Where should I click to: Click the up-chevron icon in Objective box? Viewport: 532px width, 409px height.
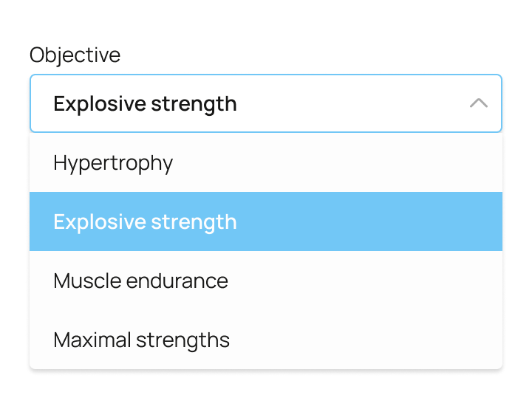click(x=479, y=103)
